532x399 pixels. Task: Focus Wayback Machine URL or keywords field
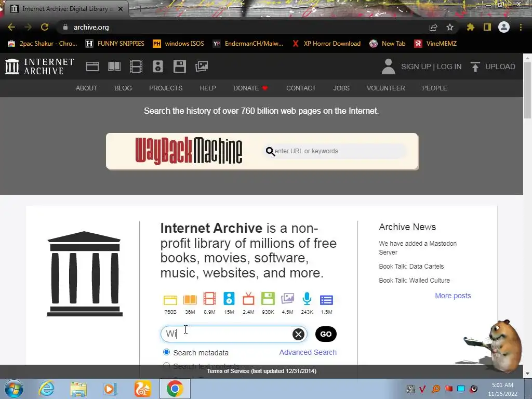coord(335,151)
